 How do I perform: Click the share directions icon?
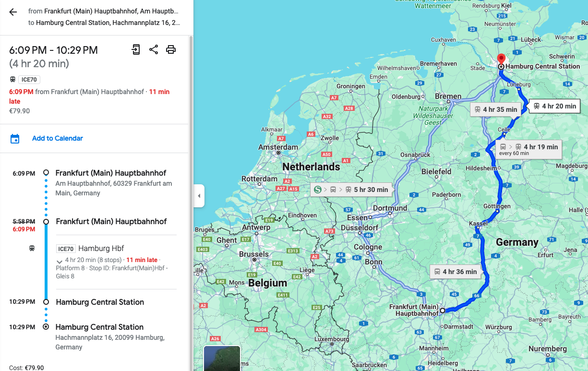click(154, 49)
